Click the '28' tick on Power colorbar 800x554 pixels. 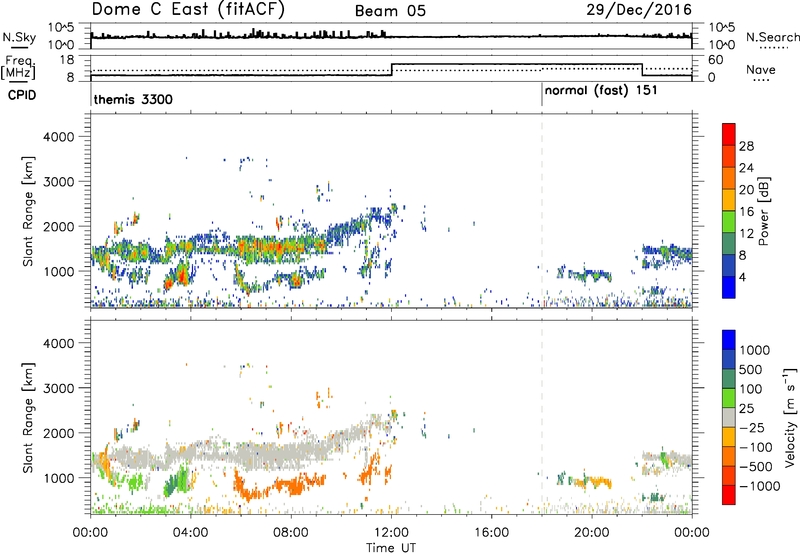point(746,146)
